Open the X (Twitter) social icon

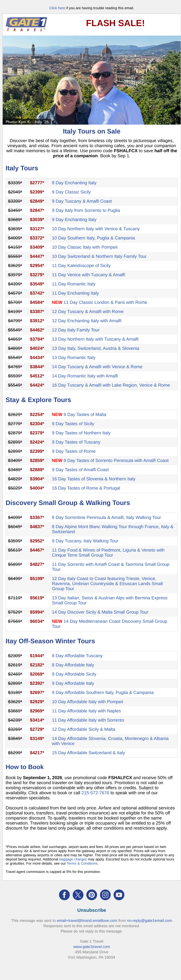tap(78, 895)
